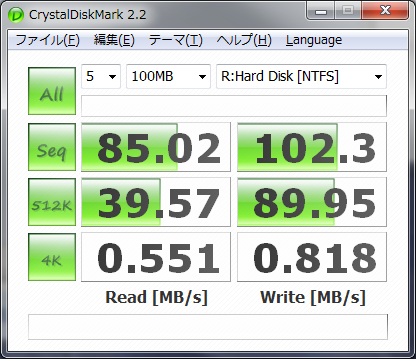Viewport: 416px width, 361px height.
Task: Click the Seq write result 102.3
Action: point(312,147)
